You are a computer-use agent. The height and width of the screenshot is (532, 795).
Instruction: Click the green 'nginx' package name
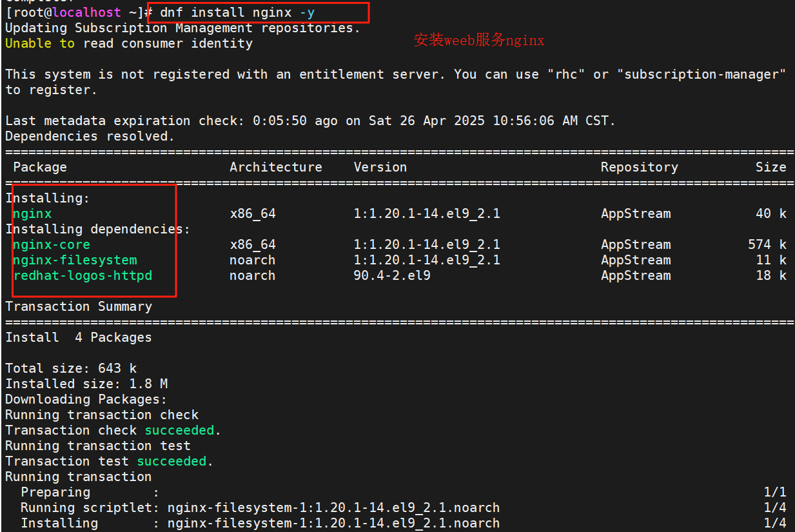[x=32, y=213]
